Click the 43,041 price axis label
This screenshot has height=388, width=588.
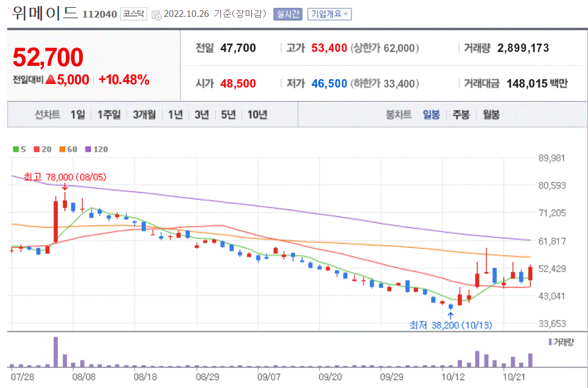(552, 296)
